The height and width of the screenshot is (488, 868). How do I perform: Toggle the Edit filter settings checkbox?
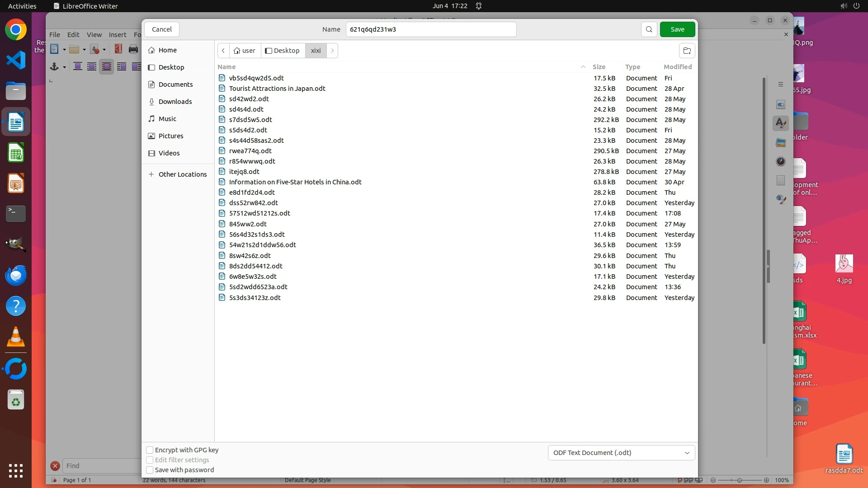tap(150, 460)
